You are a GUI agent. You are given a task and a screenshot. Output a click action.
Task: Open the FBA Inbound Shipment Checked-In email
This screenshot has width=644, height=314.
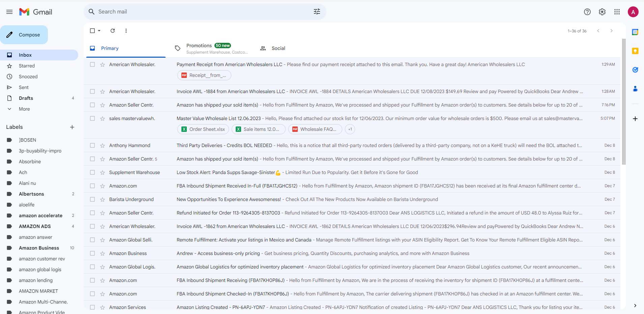352,294
